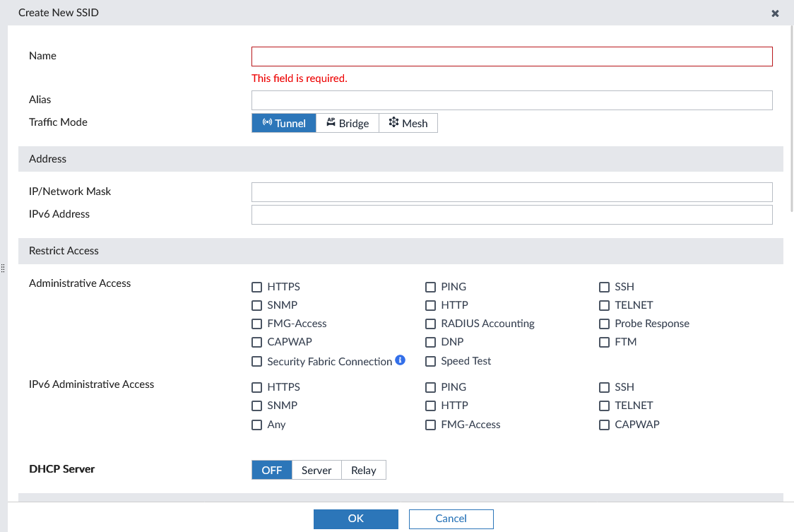
Task: Check TELNET under IPv6 Administrative Access
Action: pyautogui.click(x=604, y=406)
